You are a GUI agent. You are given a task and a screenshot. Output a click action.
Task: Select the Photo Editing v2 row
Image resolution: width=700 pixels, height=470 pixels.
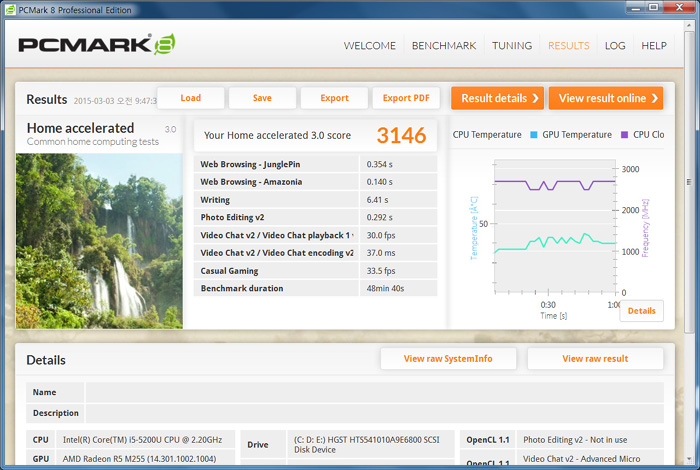coord(316,217)
